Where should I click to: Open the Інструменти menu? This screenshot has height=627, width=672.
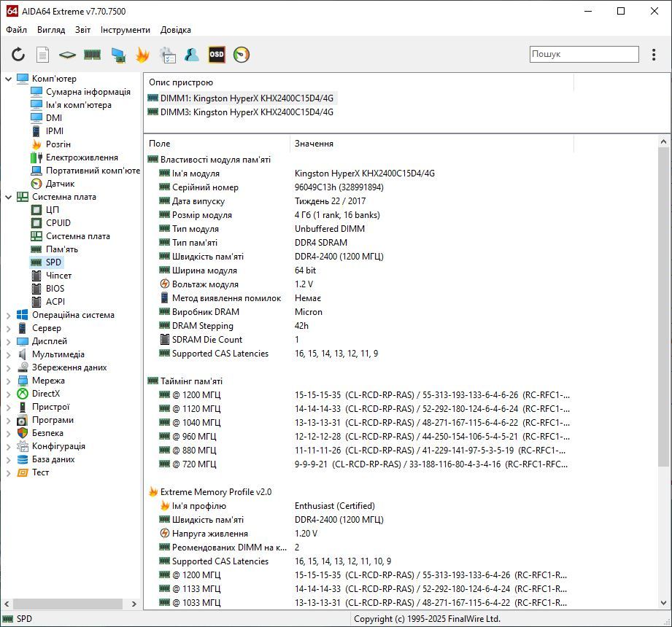pos(125,30)
